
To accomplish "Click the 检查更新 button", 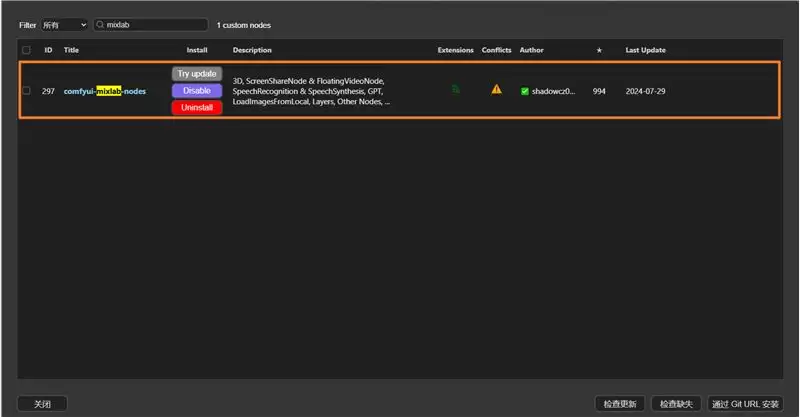I will click(x=620, y=404).
